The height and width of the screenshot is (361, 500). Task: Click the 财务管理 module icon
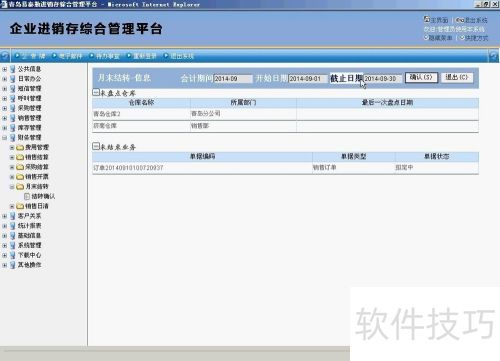click(x=13, y=137)
